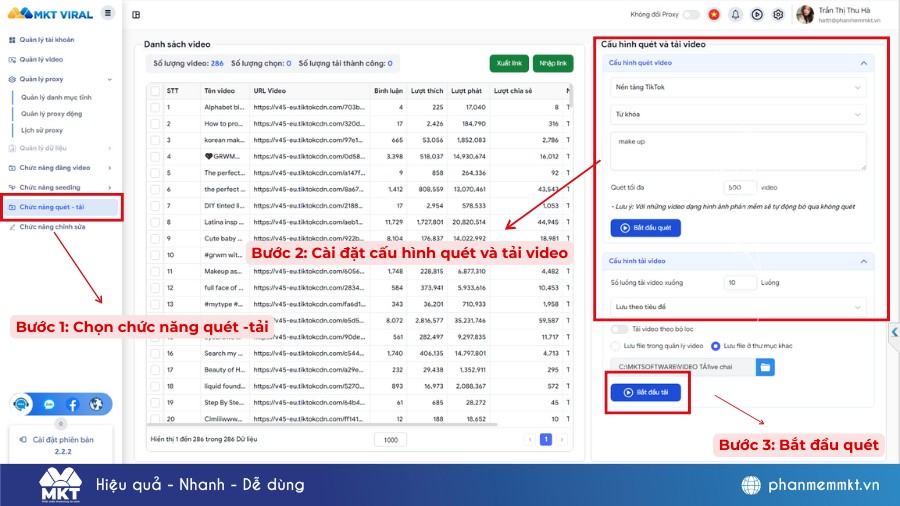Click the notification bell icon

(735, 14)
